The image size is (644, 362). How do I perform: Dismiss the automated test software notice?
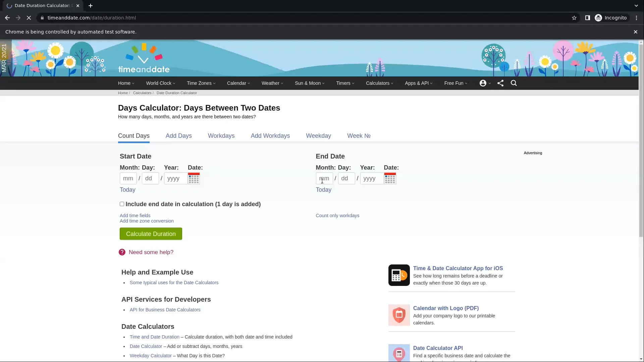(636, 32)
